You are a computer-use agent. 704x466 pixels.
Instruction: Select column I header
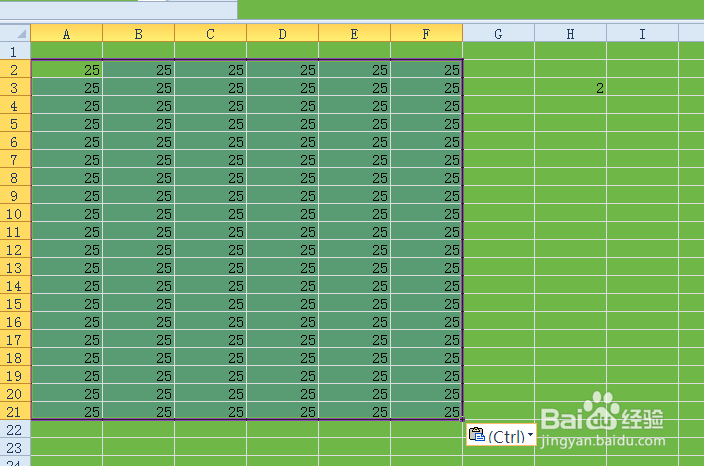pyautogui.click(x=642, y=33)
